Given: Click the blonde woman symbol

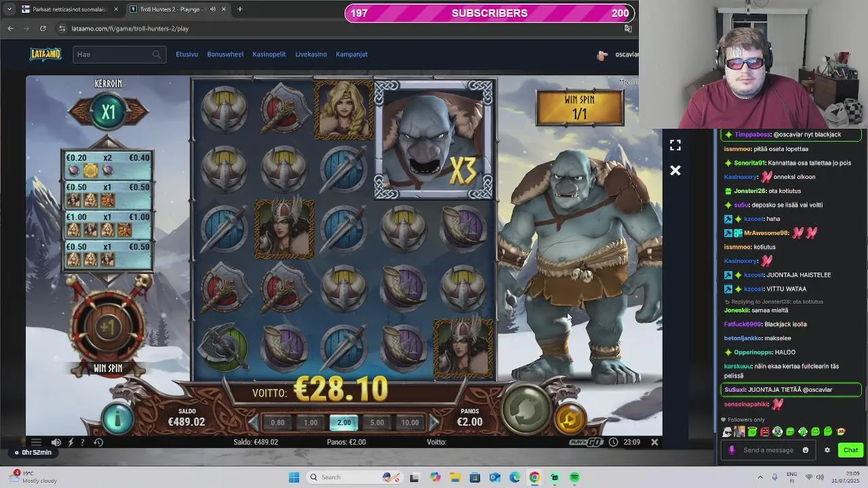Looking at the screenshot, I should pyautogui.click(x=344, y=110).
